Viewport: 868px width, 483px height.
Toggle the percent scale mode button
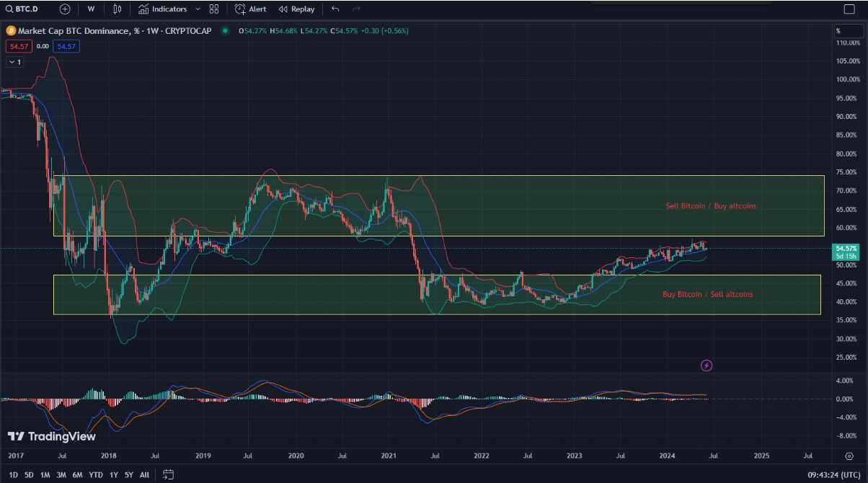click(x=838, y=31)
